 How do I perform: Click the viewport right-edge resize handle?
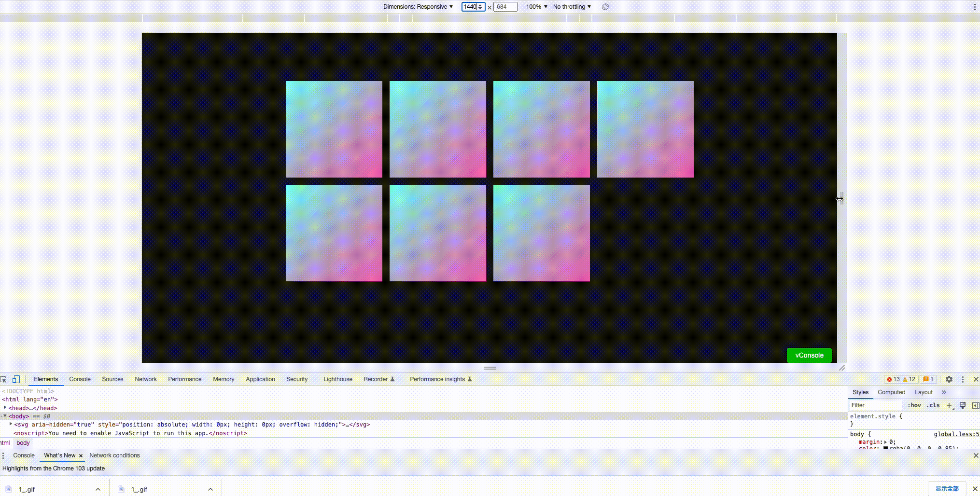click(x=841, y=198)
